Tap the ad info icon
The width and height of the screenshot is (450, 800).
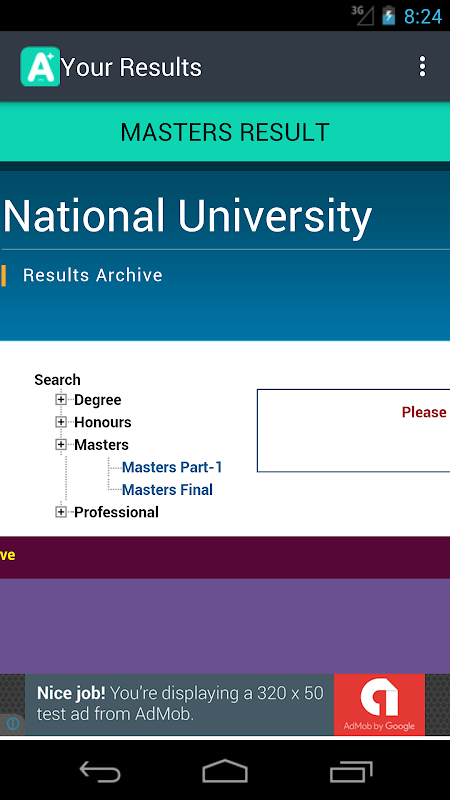13,723
